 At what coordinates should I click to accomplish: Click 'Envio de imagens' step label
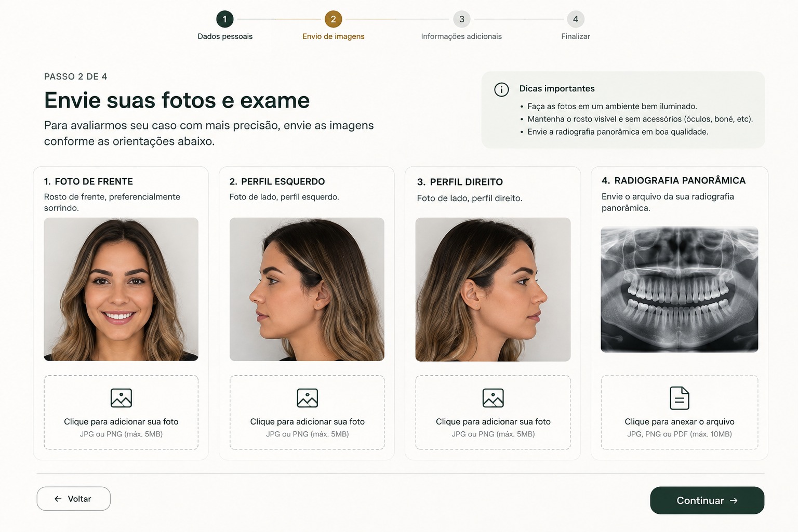pos(334,36)
